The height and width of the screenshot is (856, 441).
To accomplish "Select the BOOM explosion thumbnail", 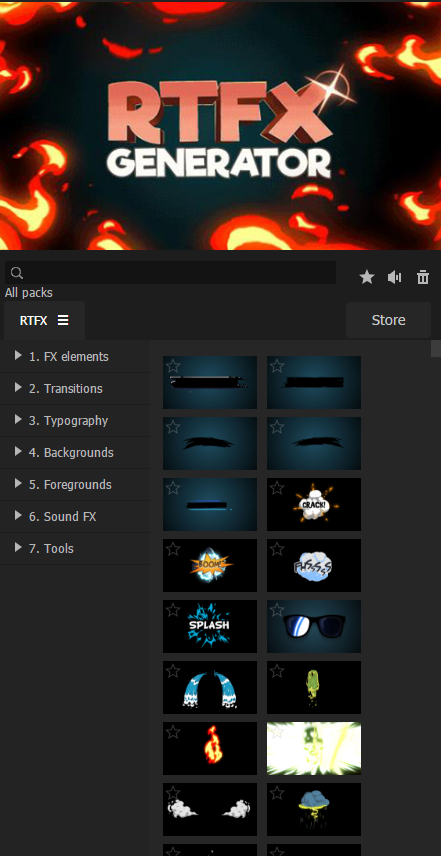I will click(210, 565).
